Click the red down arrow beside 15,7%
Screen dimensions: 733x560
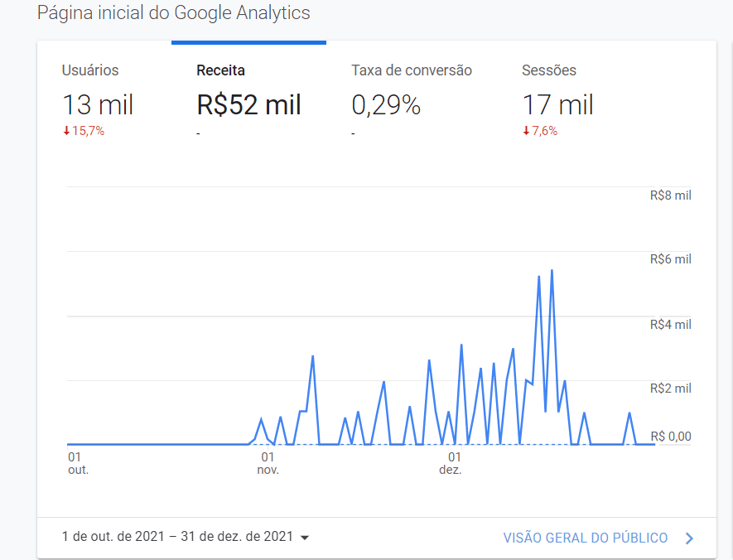[x=66, y=131]
